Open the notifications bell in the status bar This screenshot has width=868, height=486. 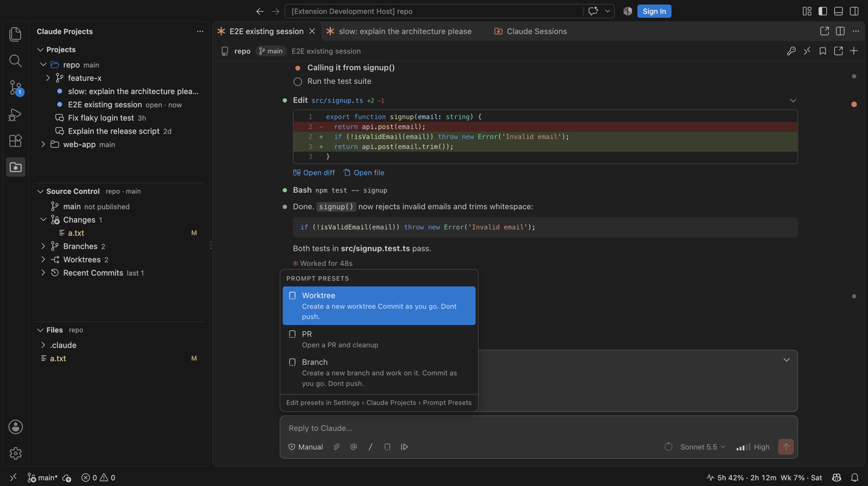(x=855, y=478)
